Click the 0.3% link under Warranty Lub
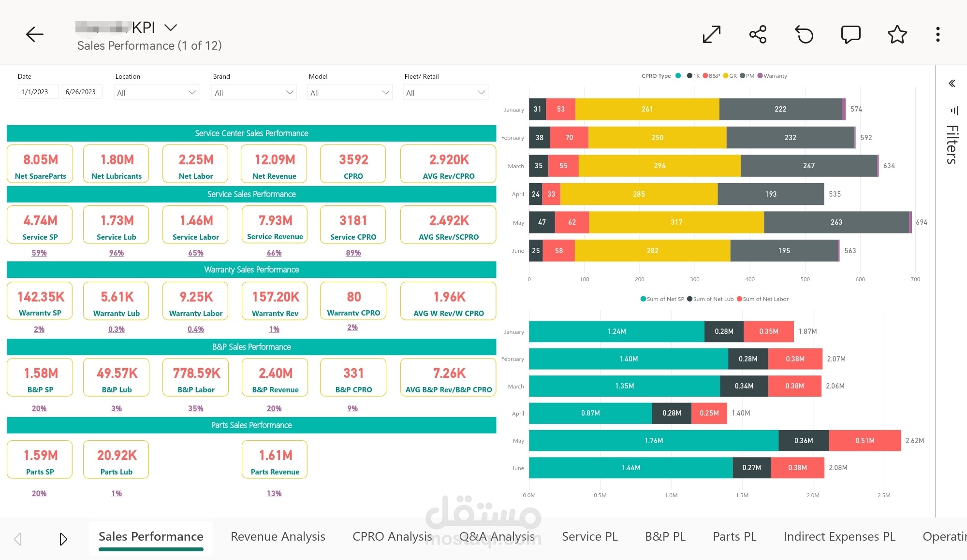This screenshot has height=560, width=967. [x=117, y=329]
